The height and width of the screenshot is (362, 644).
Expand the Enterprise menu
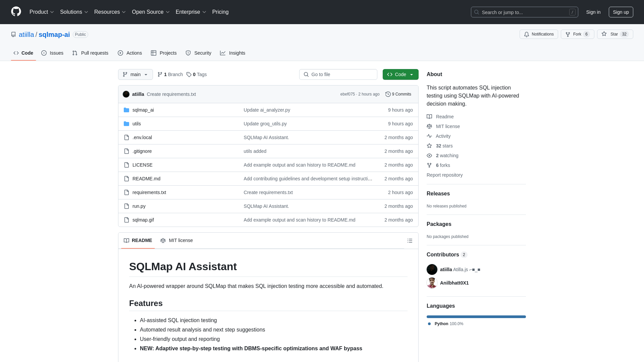pos(191,12)
